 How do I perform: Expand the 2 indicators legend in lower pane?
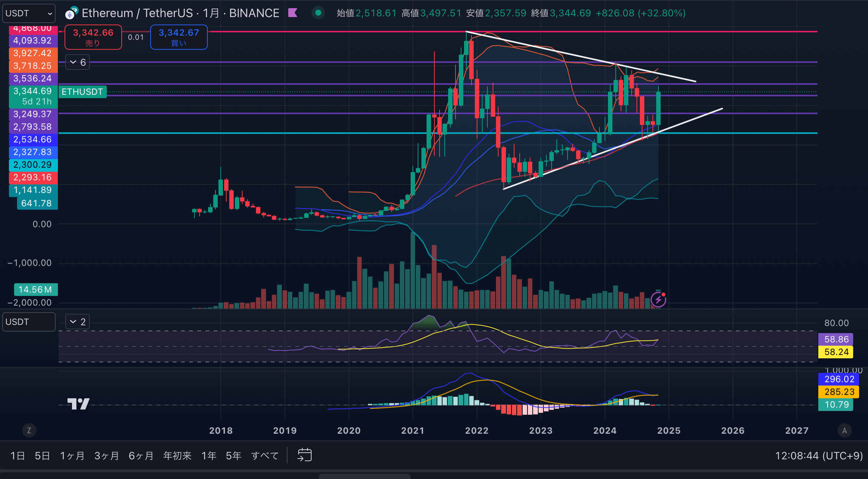(78, 322)
